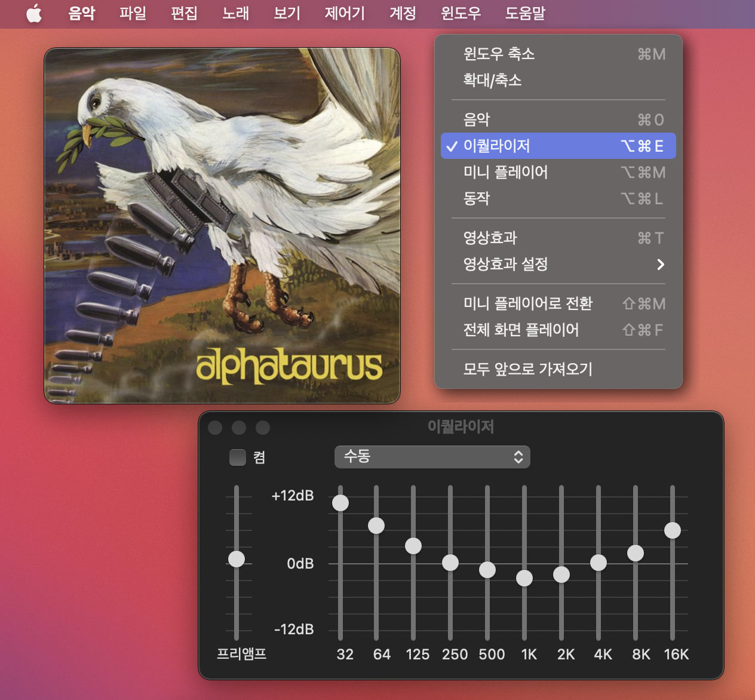This screenshot has height=700, width=755.
Task: Zoom the 이퀄라이저 window
Action: (x=263, y=428)
